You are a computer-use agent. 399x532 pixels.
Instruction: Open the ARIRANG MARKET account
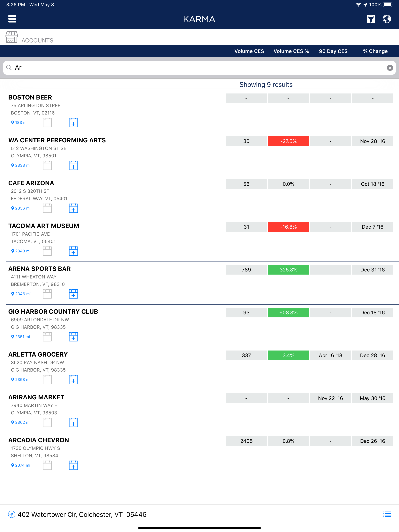coord(36,397)
